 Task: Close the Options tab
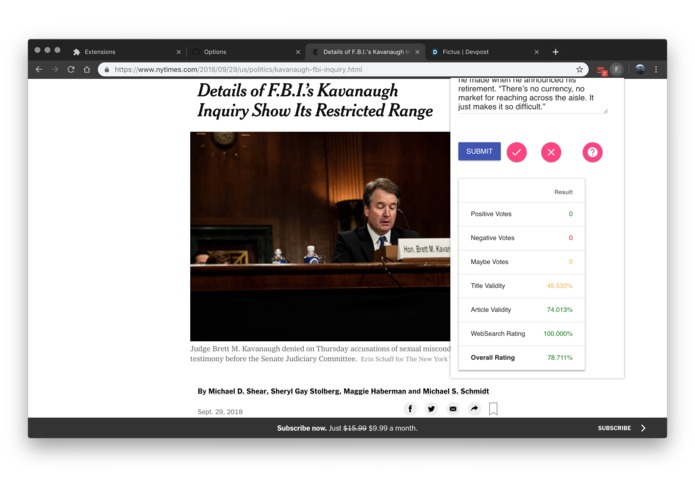[298, 52]
